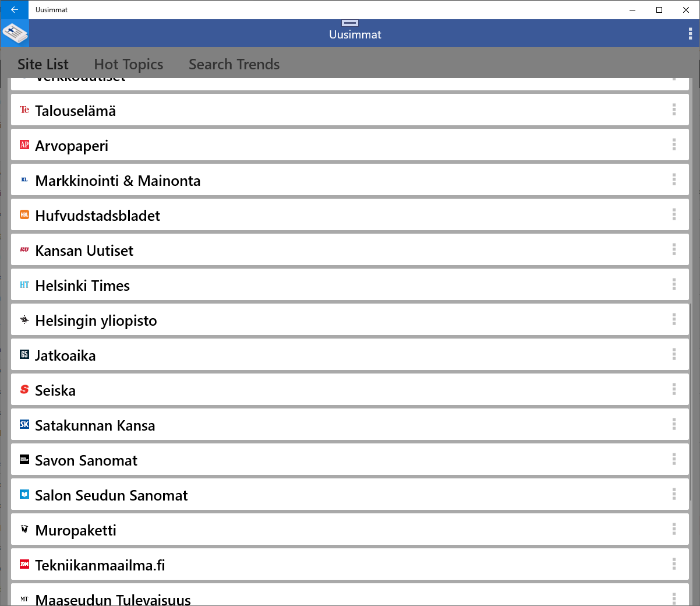Click the Kansan Uutiset KU favicon
The width and height of the screenshot is (700, 606).
[24, 249]
